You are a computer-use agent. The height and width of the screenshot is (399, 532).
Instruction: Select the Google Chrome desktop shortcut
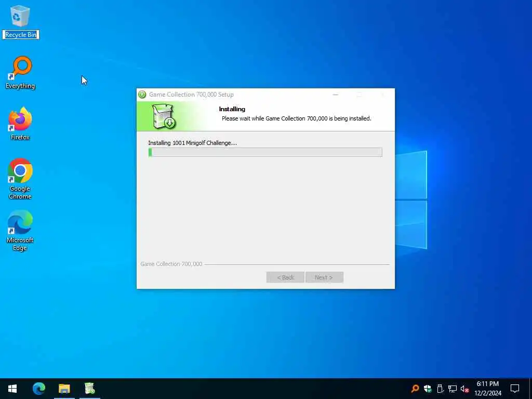[20, 179]
